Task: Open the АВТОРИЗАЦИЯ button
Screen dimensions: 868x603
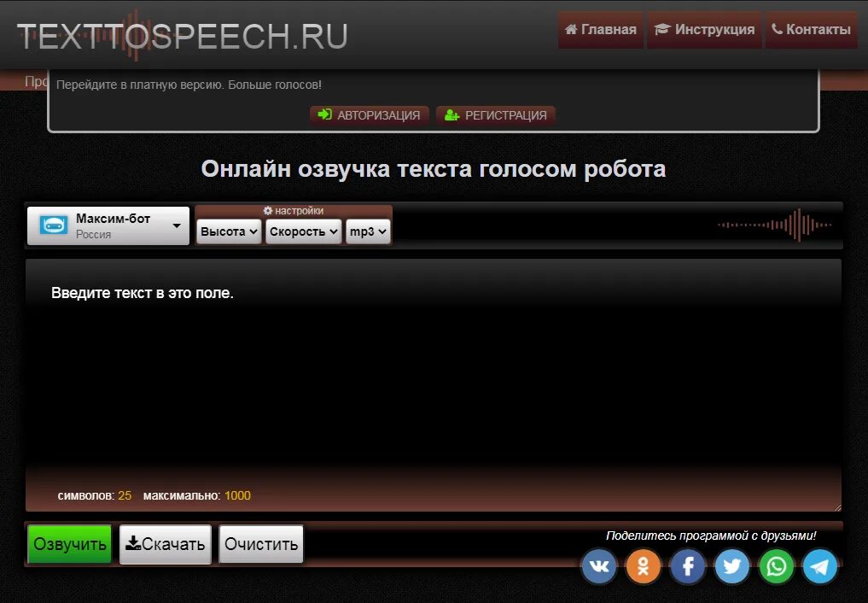Action: pos(369,114)
